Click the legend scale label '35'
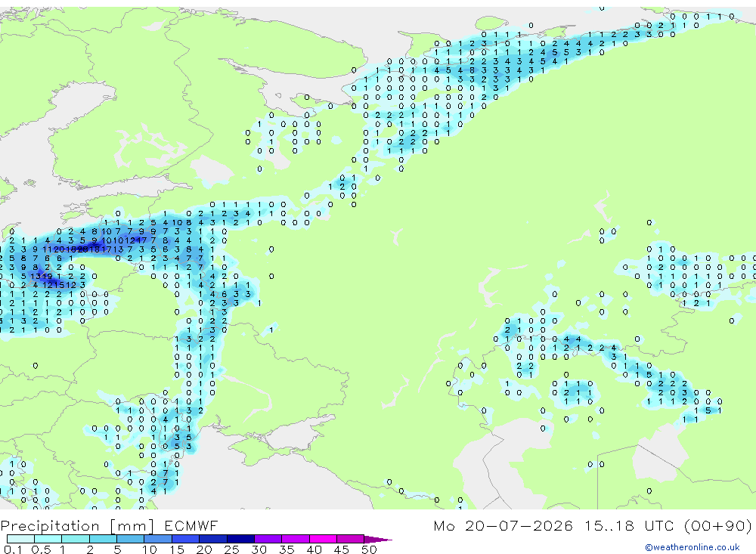The image size is (756, 554). [x=287, y=549]
